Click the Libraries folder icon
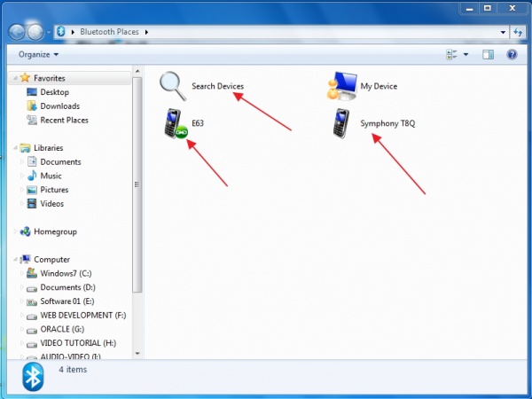532x399 pixels. 25,147
